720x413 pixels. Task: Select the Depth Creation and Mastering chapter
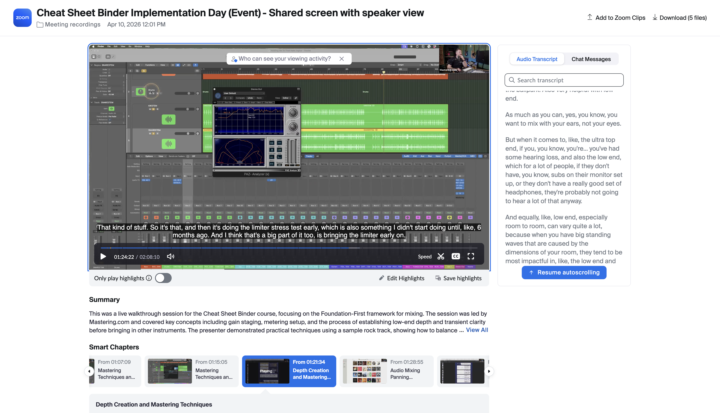(x=289, y=371)
